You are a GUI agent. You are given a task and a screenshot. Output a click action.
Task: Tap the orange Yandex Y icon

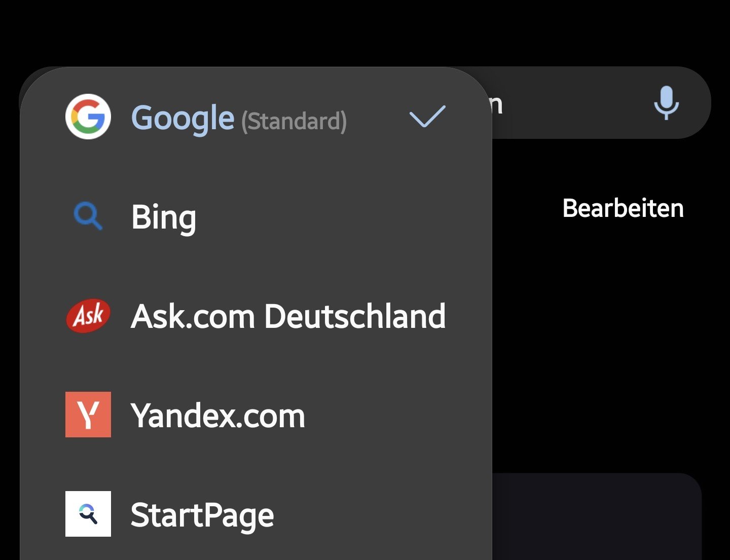(88, 415)
